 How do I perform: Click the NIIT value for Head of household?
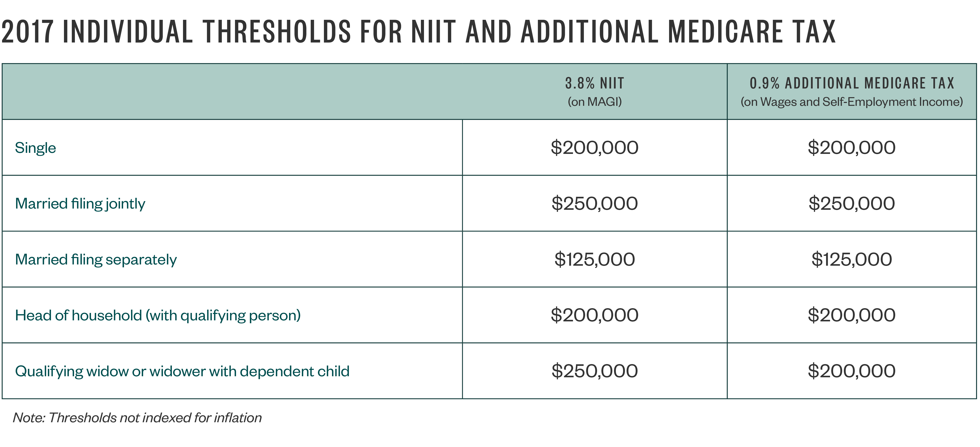point(594,315)
